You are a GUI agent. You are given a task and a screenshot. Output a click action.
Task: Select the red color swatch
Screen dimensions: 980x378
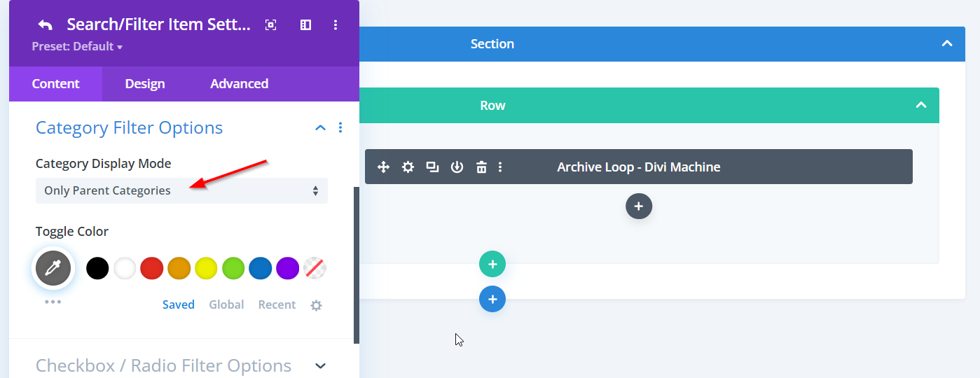point(152,268)
